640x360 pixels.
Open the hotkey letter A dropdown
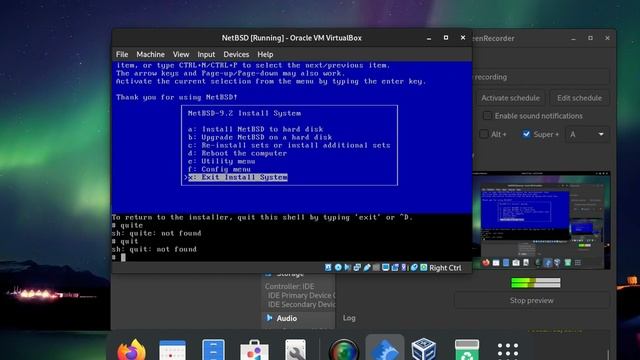click(x=586, y=134)
